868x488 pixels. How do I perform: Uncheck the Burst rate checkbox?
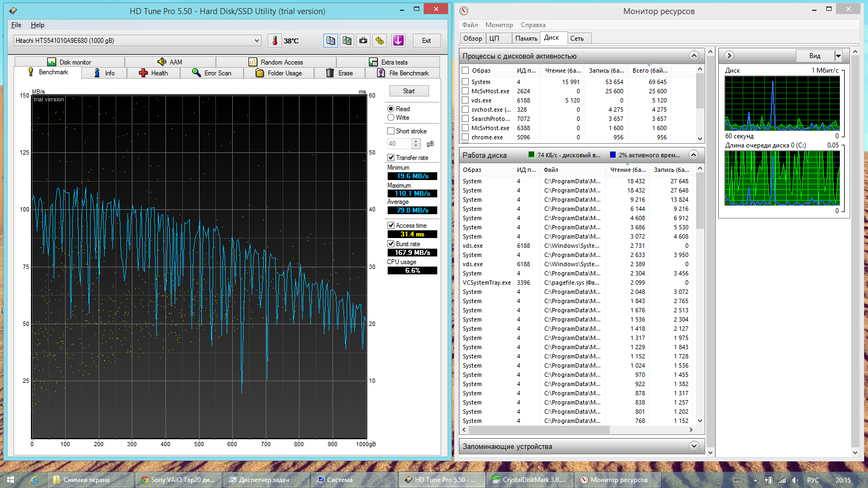391,244
